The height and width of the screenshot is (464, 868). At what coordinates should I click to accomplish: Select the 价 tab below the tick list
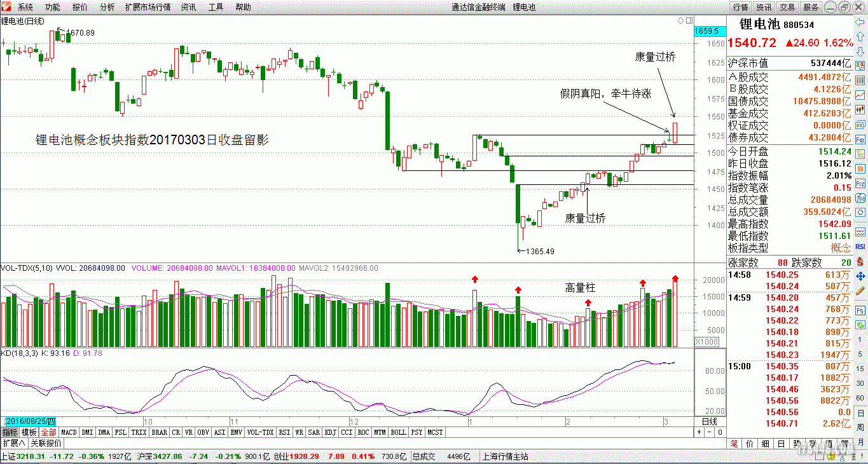point(750,444)
